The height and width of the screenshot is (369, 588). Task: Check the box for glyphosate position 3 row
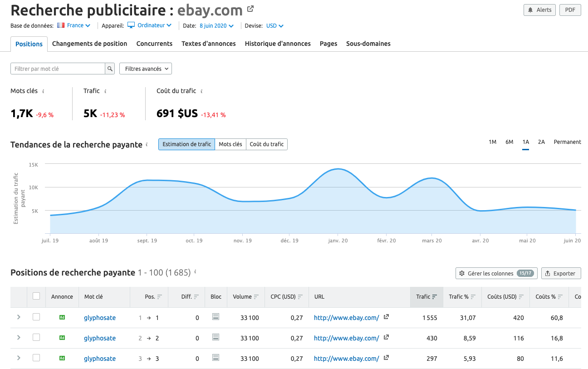tap(36, 358)
